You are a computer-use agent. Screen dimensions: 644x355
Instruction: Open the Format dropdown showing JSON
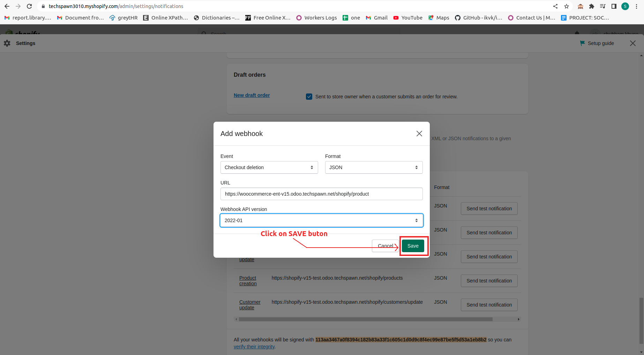click(x=373, y=167)
